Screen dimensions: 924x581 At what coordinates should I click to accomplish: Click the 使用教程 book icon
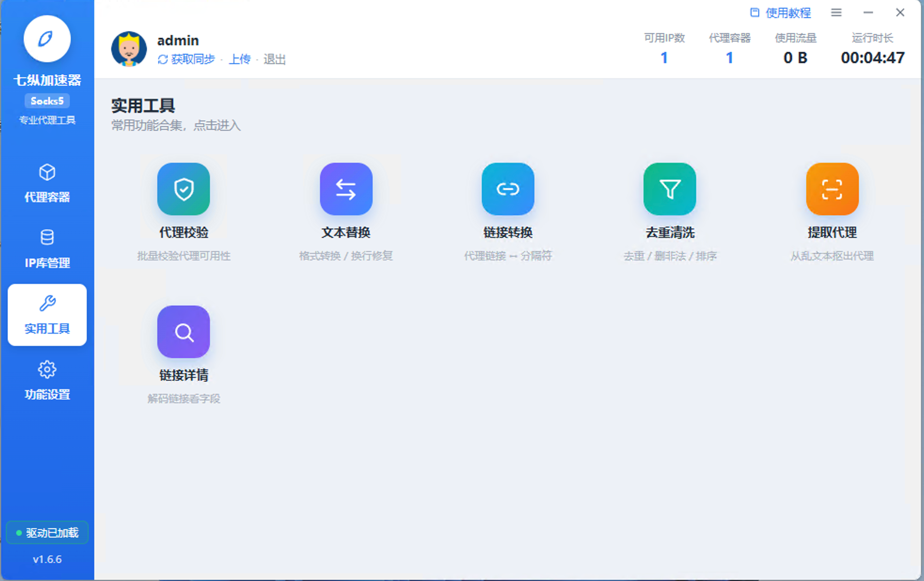coord(755,13)
